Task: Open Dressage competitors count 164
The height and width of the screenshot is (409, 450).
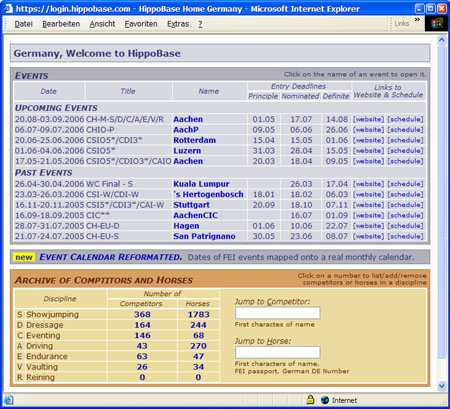Action: tap(142, 325)
